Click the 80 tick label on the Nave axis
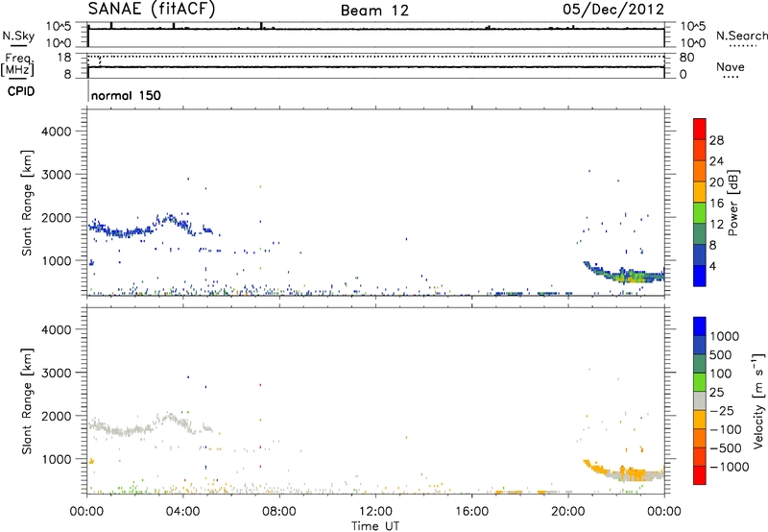768x532 pixels. pos(686,58)
